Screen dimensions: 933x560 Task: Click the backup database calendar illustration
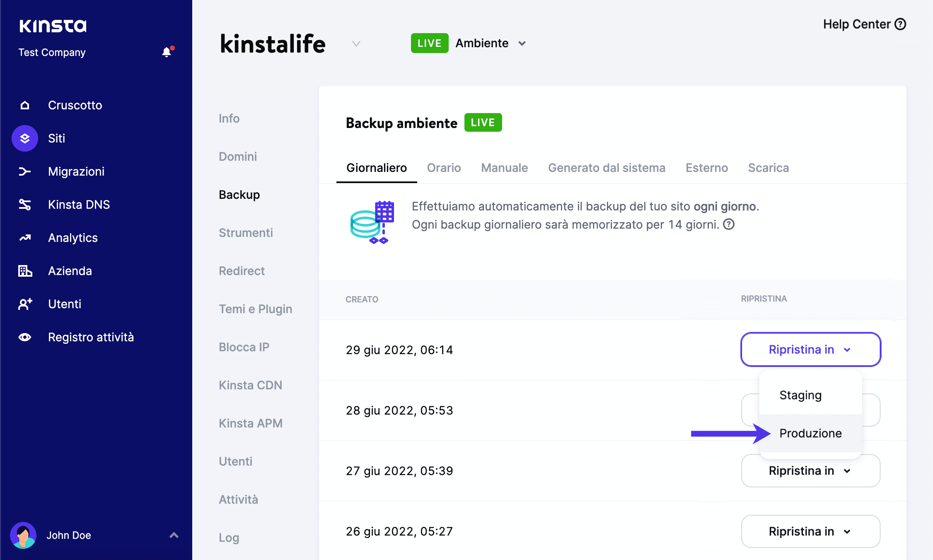(372, 222)
